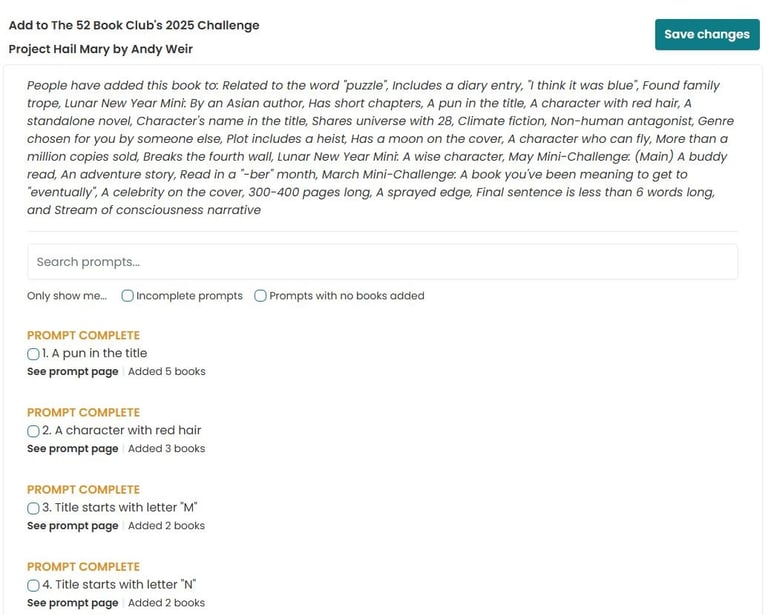Open See prompt page for prompt 1

coord(72,372)
